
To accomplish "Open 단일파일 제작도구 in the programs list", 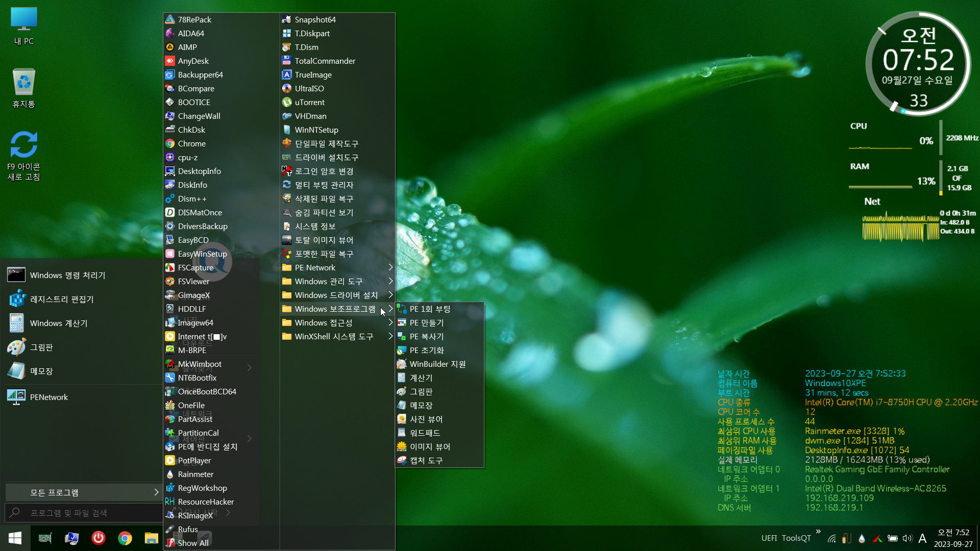I will click(x=337, y=143).
